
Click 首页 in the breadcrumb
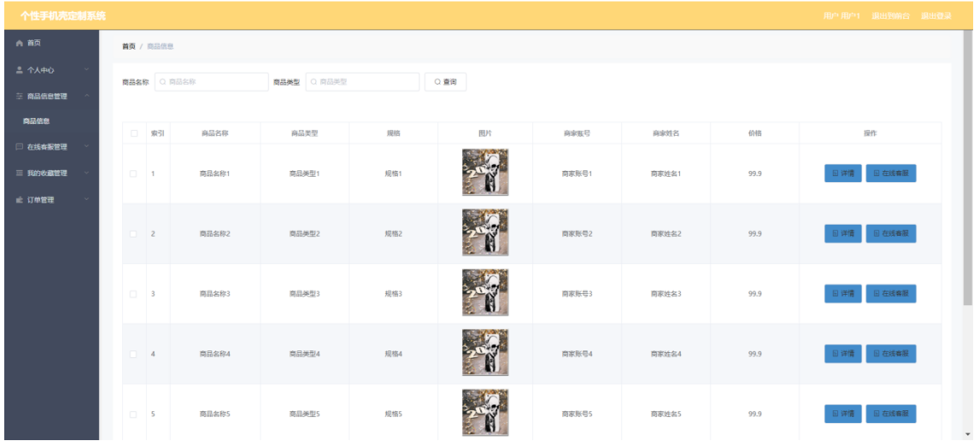(x=129, y=46)
